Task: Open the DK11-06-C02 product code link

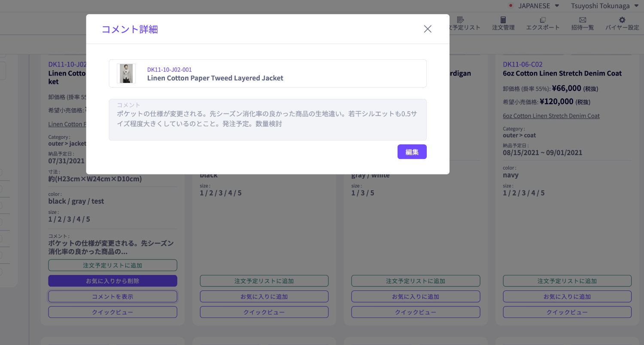Action: [x=522, y=64]
